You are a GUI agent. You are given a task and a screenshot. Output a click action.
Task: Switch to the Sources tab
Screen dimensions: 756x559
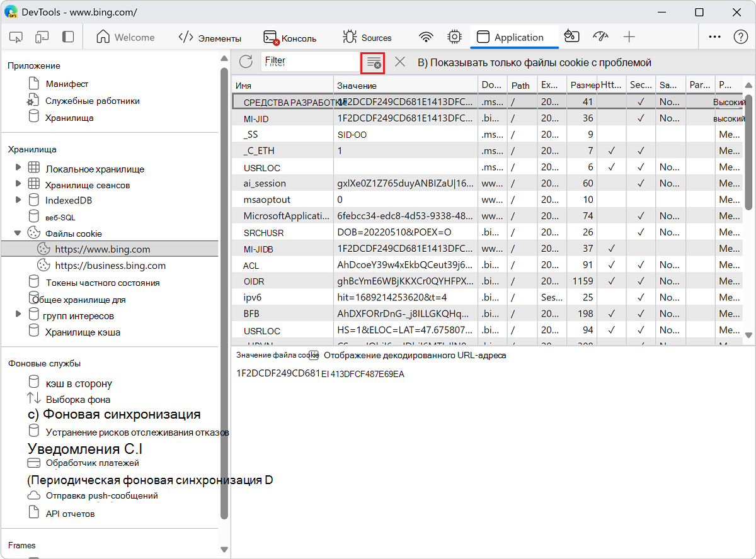coord(367,38)
